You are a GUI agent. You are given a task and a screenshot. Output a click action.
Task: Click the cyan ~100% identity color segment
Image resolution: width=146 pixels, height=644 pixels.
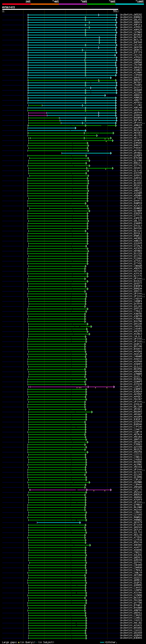[129, 4]
